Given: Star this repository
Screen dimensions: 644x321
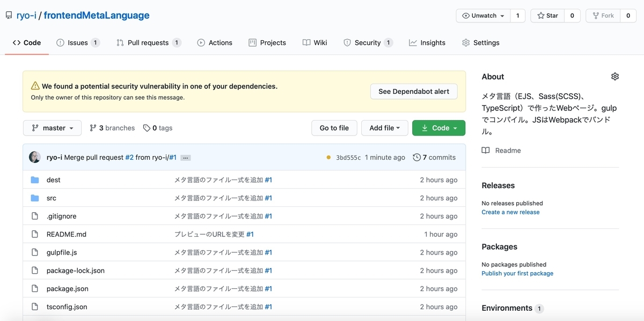Looking at the screenshot, I should point(547,16).
